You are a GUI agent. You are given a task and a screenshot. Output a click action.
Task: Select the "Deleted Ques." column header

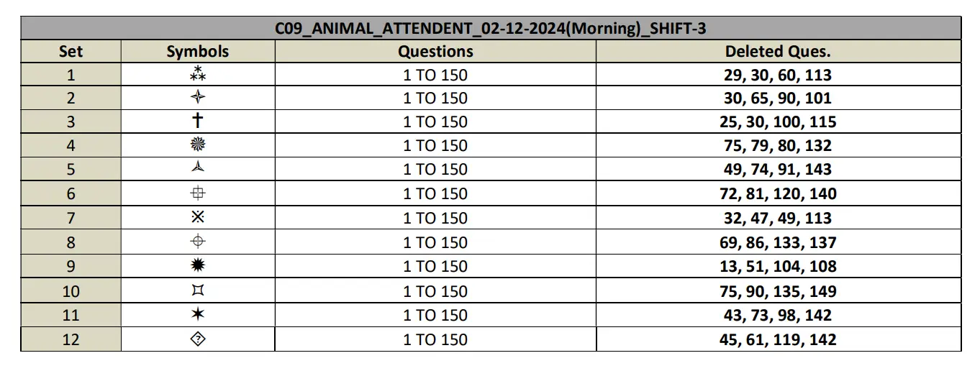tap(778, 51)
